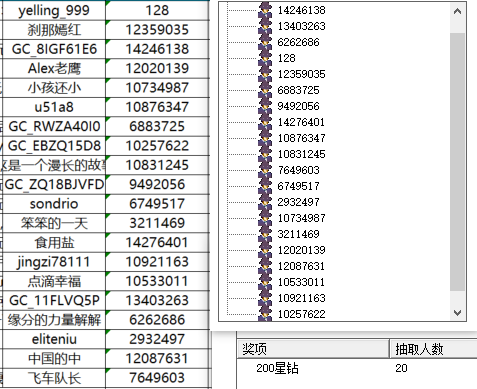Click spreadsheet cell 笨笨的一天
The image size is (477, 389).
coord(54,223)
